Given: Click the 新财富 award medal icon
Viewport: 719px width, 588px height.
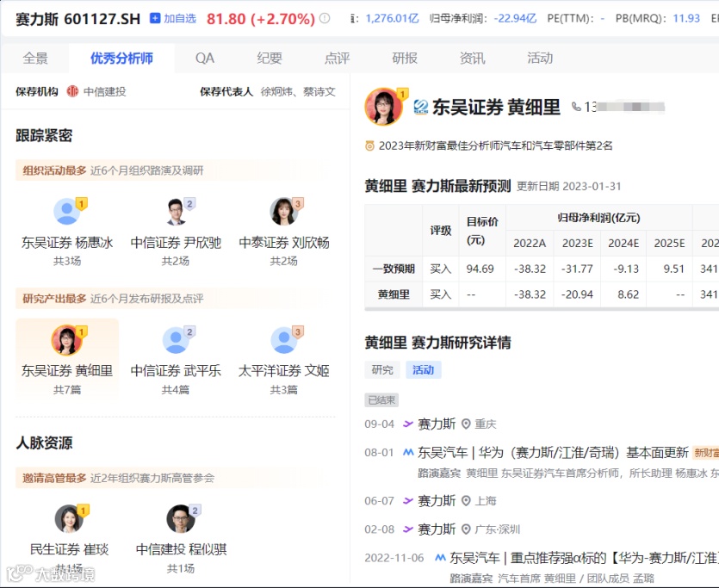Looking at the screenshot, I should click(369, 145).
